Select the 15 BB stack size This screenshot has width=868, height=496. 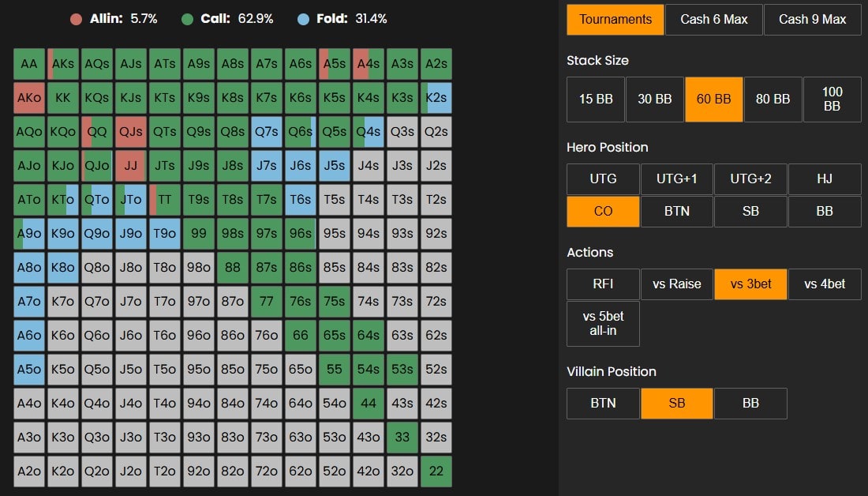point(595,99)
